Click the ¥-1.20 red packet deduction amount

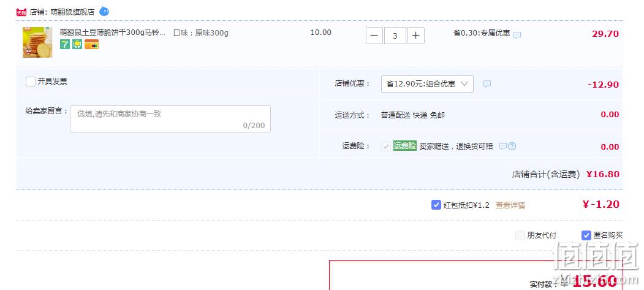(x=601, y=204)
